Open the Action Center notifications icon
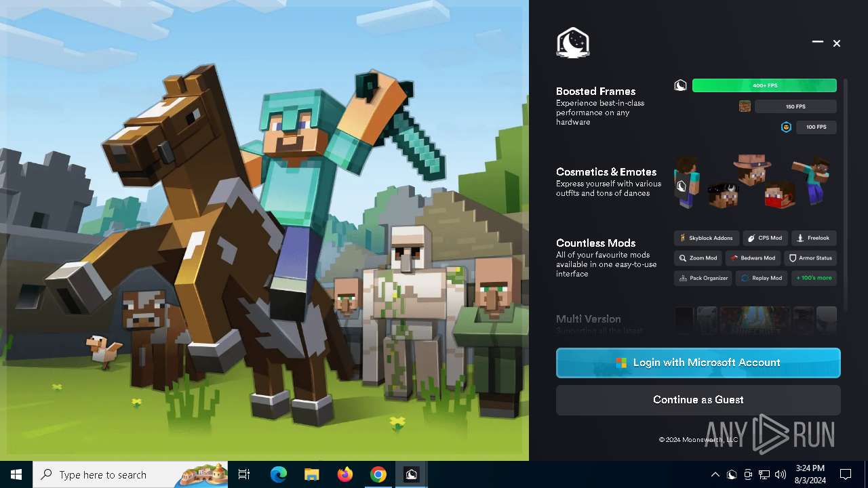Viewport: 868px width, 488px height. 846,474
